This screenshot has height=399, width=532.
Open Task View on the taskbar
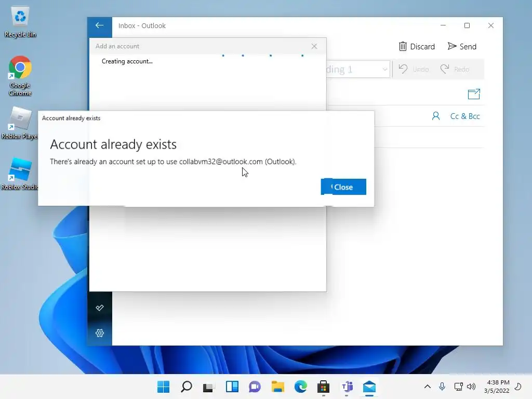pyautogui.click(x=209, y=387)
